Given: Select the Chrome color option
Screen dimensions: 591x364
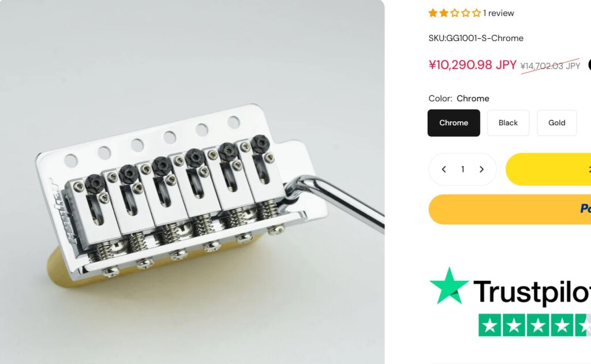Looking at the screenshot, I should click(454, 123).
